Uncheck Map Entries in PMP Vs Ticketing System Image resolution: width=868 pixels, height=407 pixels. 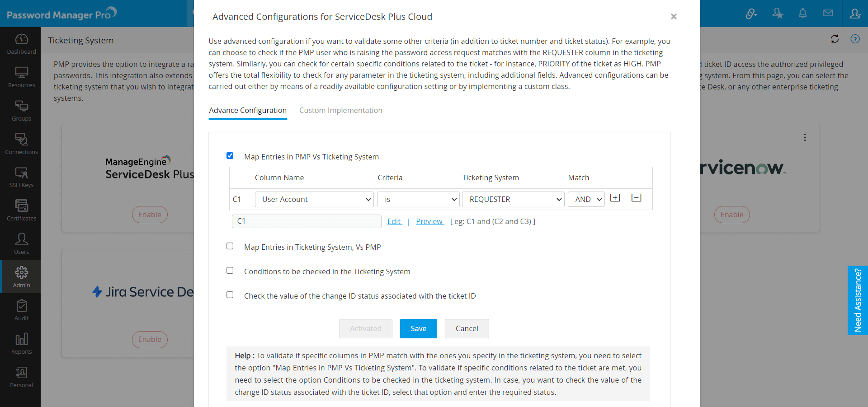tap(230, 156)
